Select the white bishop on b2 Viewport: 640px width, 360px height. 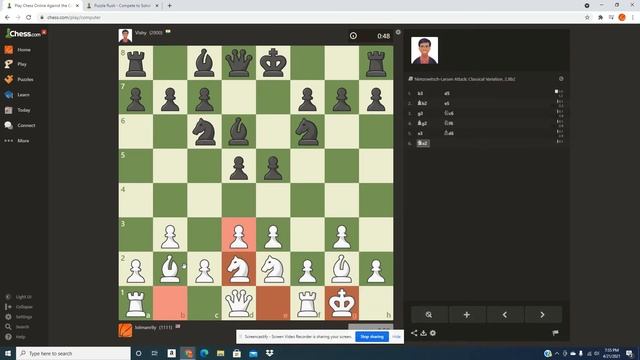click(170, 269)
